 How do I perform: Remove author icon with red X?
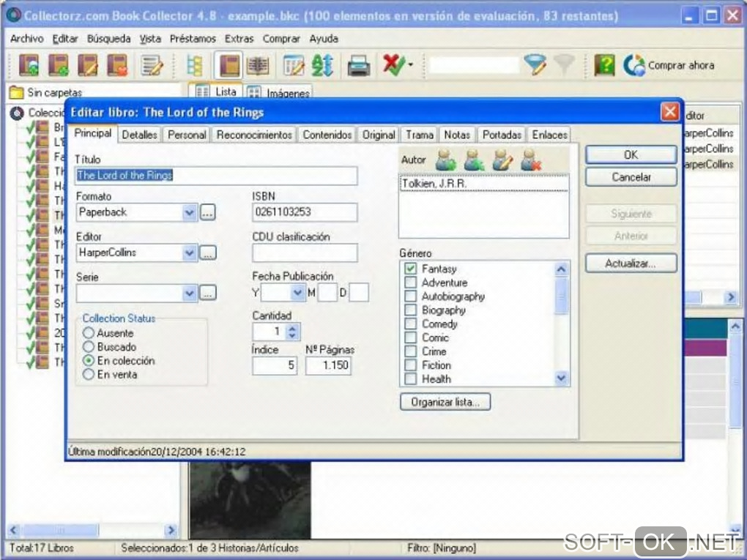click(531, 160)
